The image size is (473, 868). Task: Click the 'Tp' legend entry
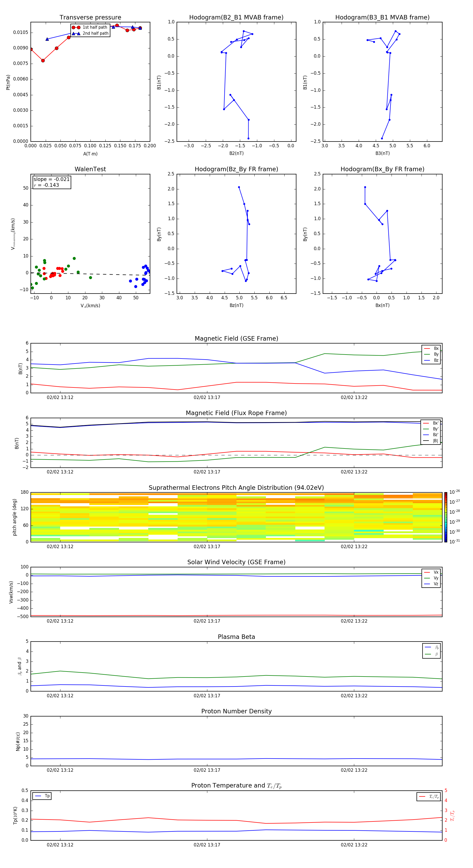[x=42, y=796]
